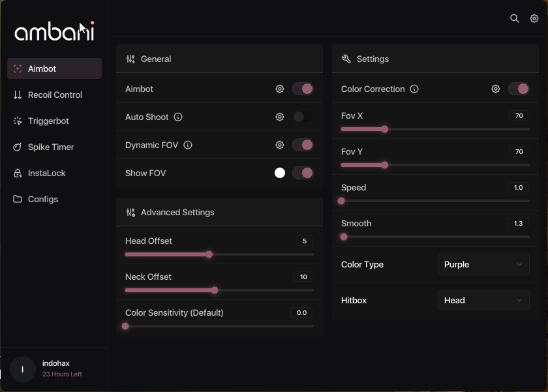Open the search icon in top bar
548x392 pixels.
[x=514, y=18]
